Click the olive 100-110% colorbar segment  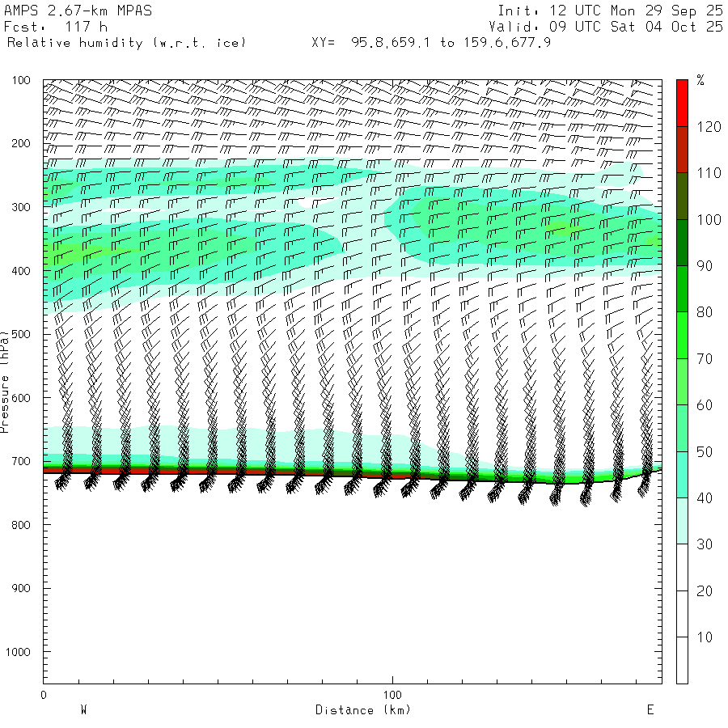click(682, 196)
